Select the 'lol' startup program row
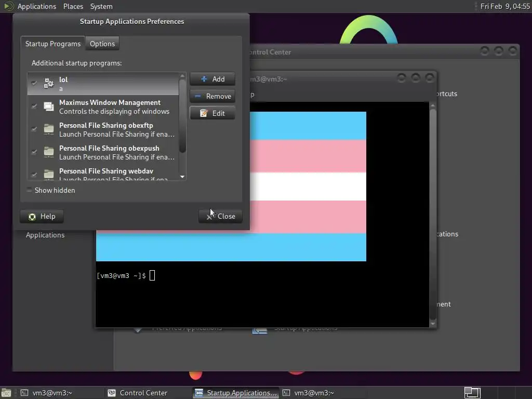Image resolution: width=532 pixels, height=399 pixels. (x=103, y=84)
